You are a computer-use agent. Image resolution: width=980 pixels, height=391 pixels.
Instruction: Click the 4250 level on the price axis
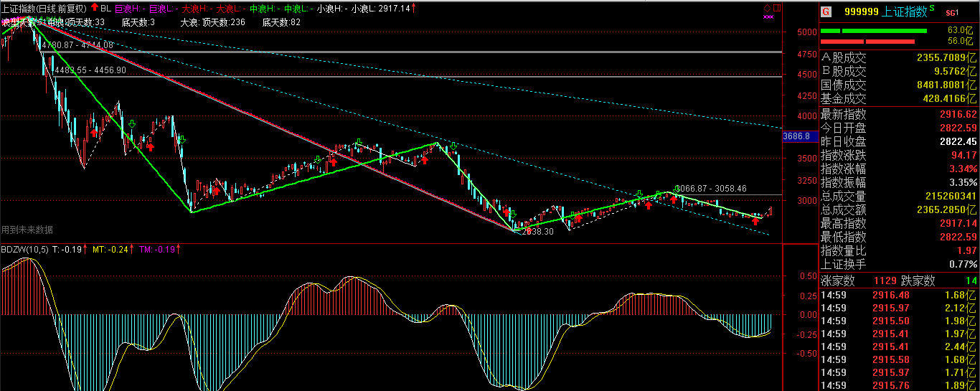pyautogui.click(x=806, y=95)
